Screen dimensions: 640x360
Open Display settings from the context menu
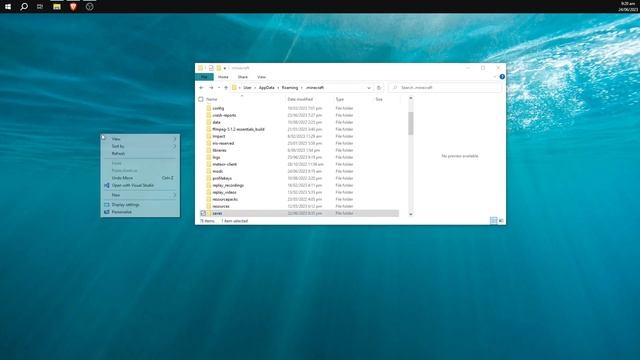[140, 204]
